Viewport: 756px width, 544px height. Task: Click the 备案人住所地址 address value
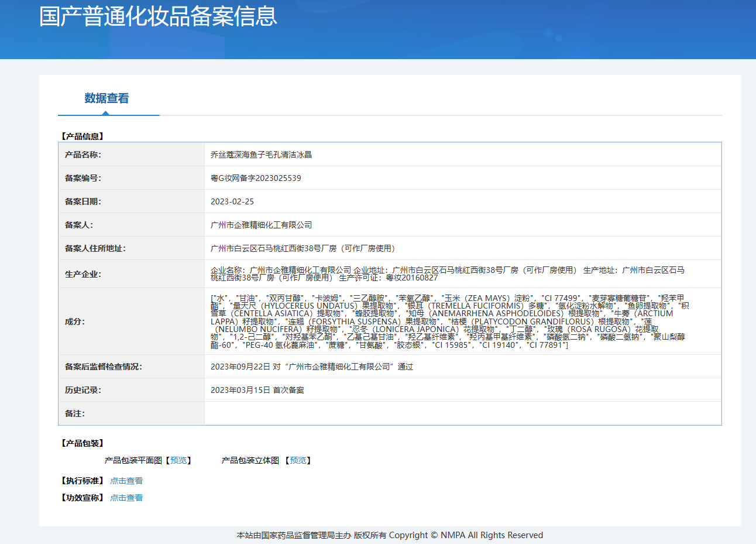click(304, 248)
